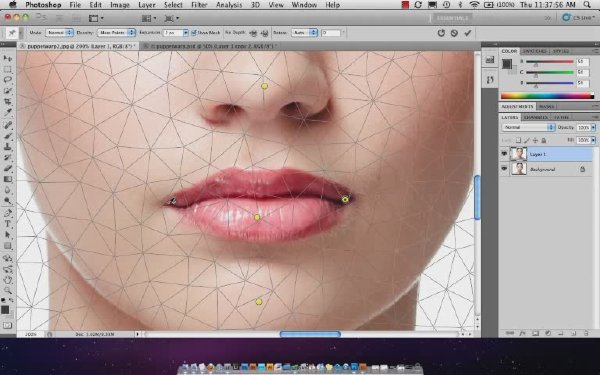Pick a color from the spectrum ramp

tap(547, 96)
